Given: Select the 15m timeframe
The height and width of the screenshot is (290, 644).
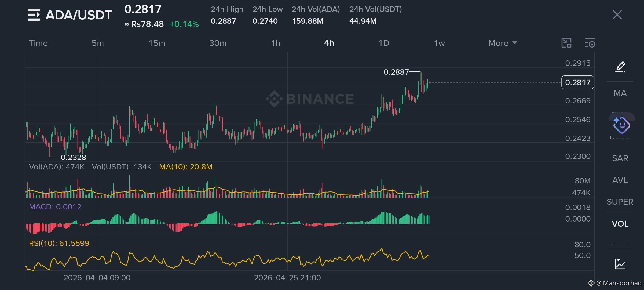Looking at the screenshot, I should (157, 43).
